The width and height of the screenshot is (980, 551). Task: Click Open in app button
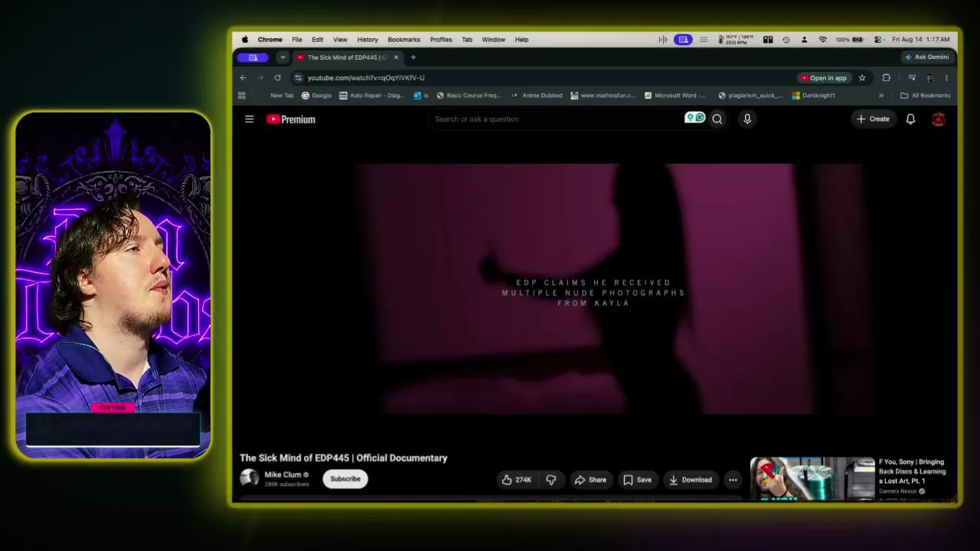coord(823,77)
